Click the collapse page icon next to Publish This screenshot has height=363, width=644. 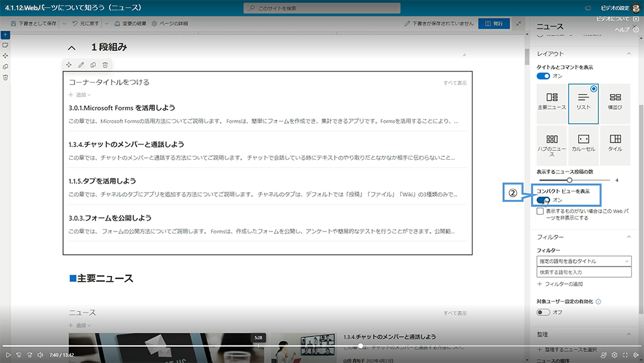[518, 23]
